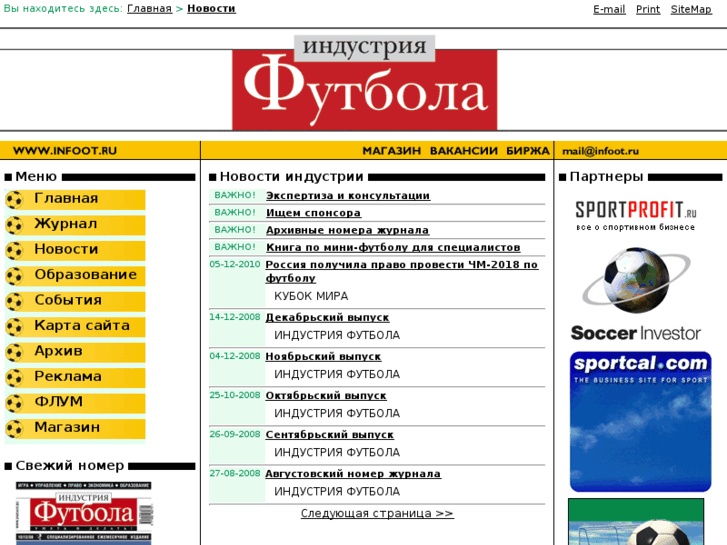This screenshot has height=545, width=727.
Task: Open Книга по мини-футболу для специалистов link
Action: (393, 247)
